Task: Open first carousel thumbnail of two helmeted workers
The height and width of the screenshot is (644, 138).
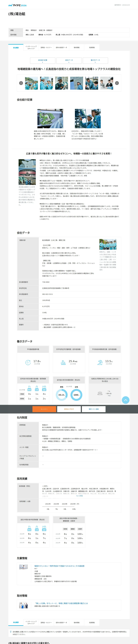Action: pos(32,83)
